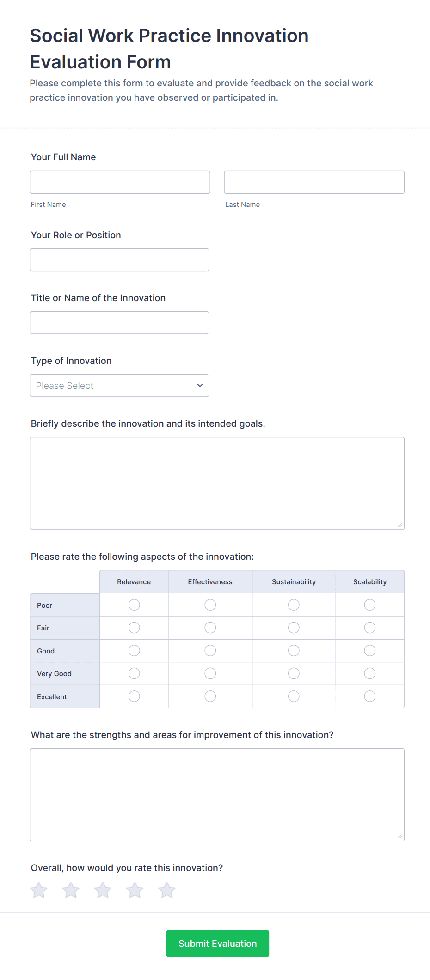Rate Scalability as Excellent
The height and width of the screenshot is (980, 430).
click(x=370, y=696)
